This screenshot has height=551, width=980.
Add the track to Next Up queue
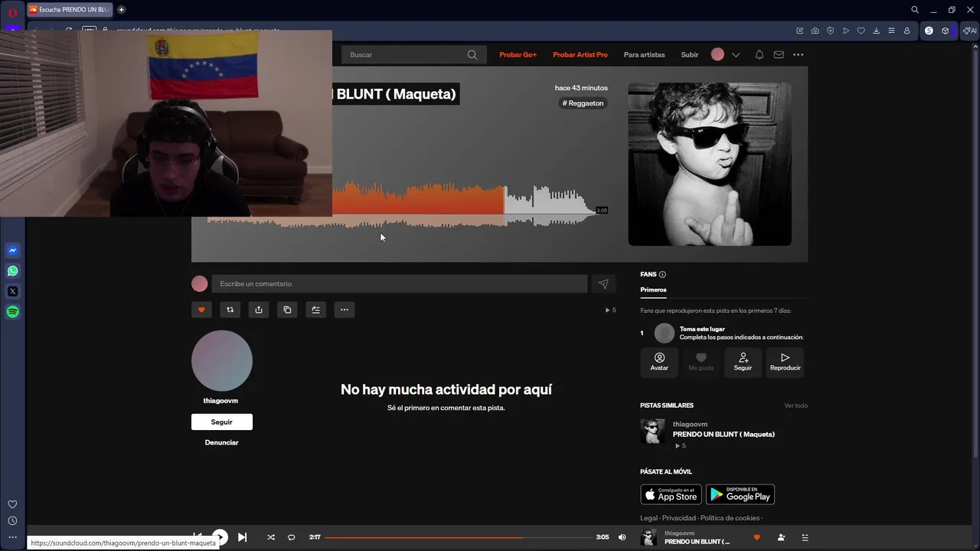coord(315,310)
